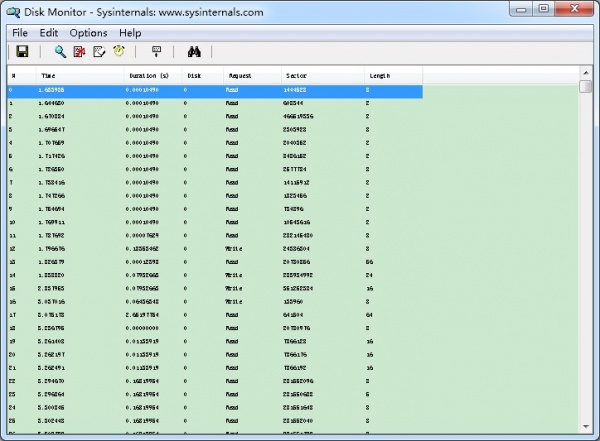
Task: Open the history depth toolbar icon
Action: click(x=156, y=51)
